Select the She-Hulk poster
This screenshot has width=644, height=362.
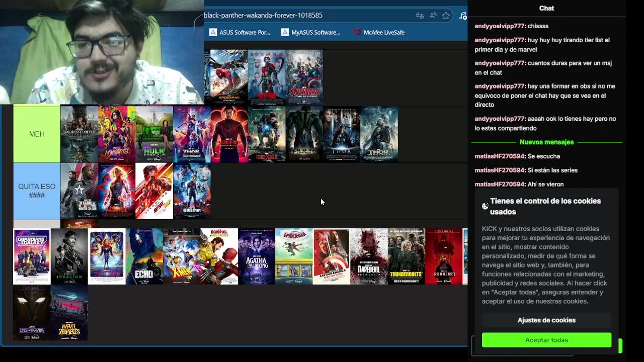tap(154, 134)
